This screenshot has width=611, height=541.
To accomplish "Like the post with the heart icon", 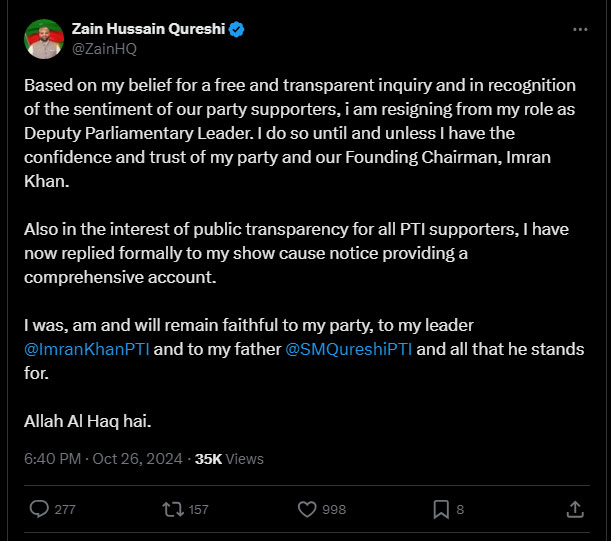I will coord(308,509).
